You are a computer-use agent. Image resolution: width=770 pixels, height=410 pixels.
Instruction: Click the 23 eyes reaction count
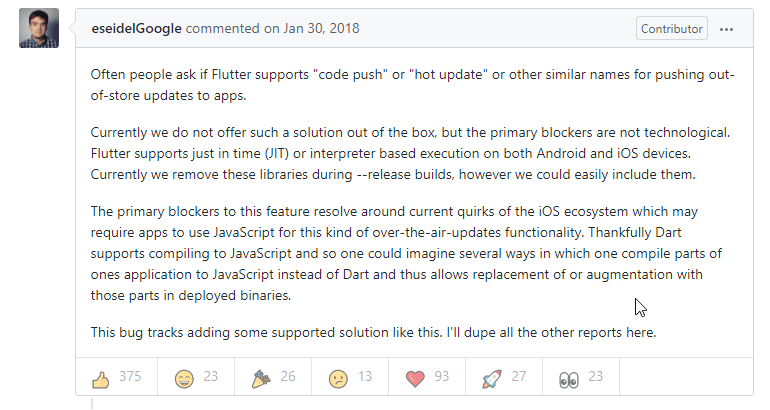[595, 378]
